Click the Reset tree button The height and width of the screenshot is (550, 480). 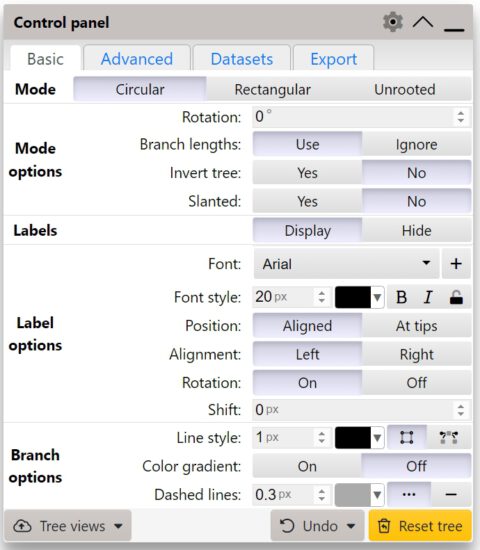click(420, 526)
